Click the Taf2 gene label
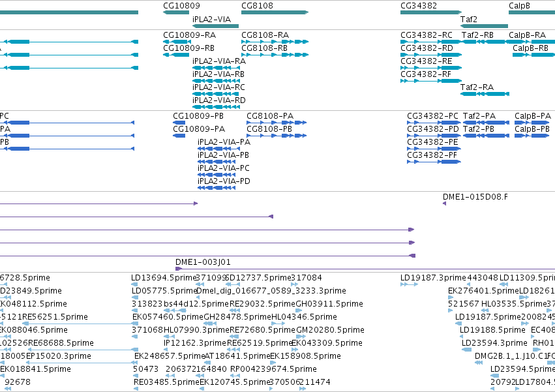Screen dimensions: 555x392 [469, 19]
